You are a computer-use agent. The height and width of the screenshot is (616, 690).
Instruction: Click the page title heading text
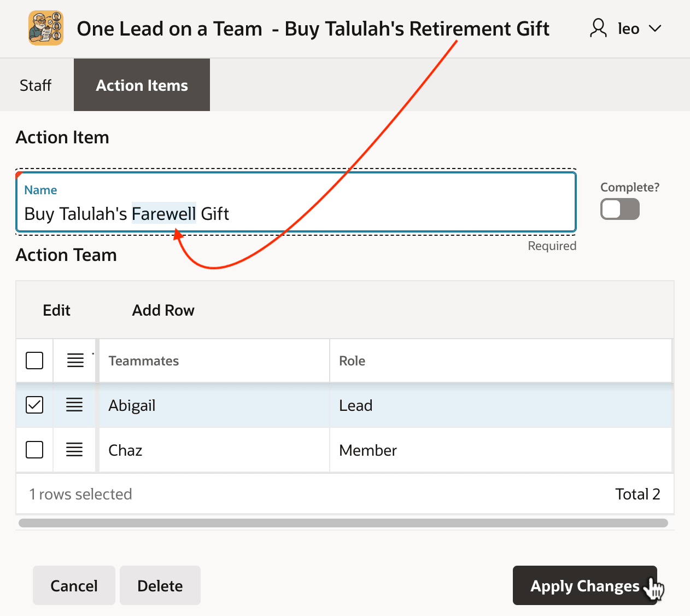click(313, 28)
